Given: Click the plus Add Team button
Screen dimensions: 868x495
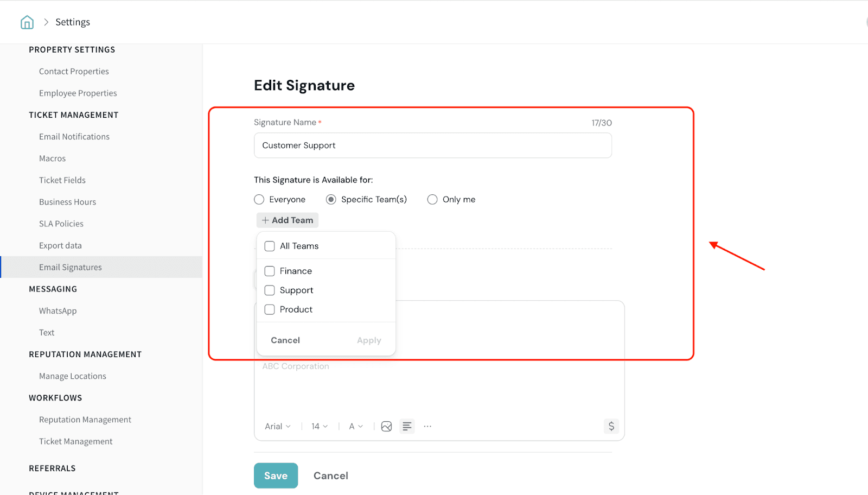Looking at the screenshot, I should (x=288, y=220).
